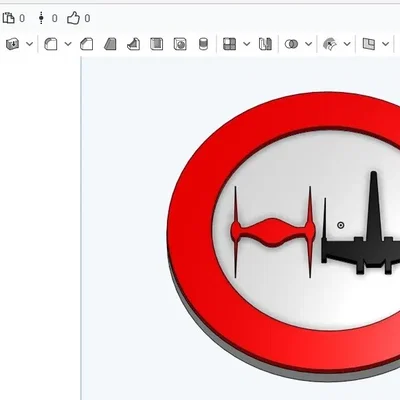Viewport: 400px width, 400px height.
Task: Expand the Fillet tool dropdown arrow
Action: 68,44
